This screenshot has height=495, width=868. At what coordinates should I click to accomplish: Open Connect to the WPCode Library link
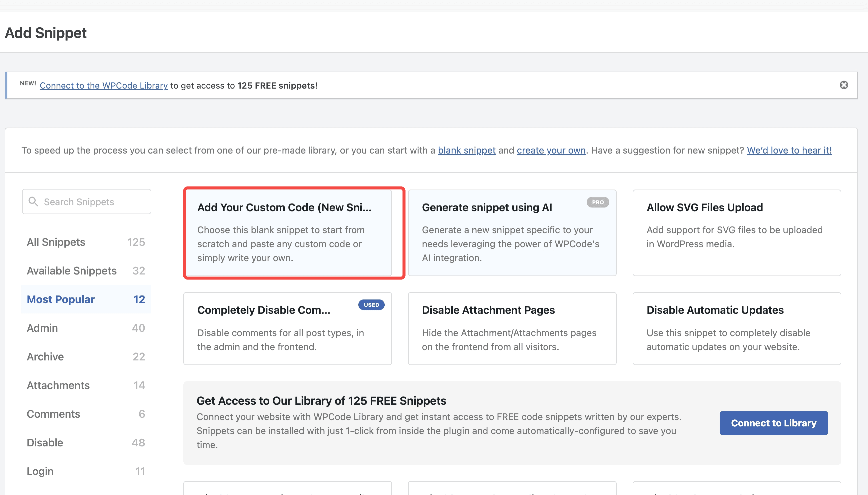104,85
